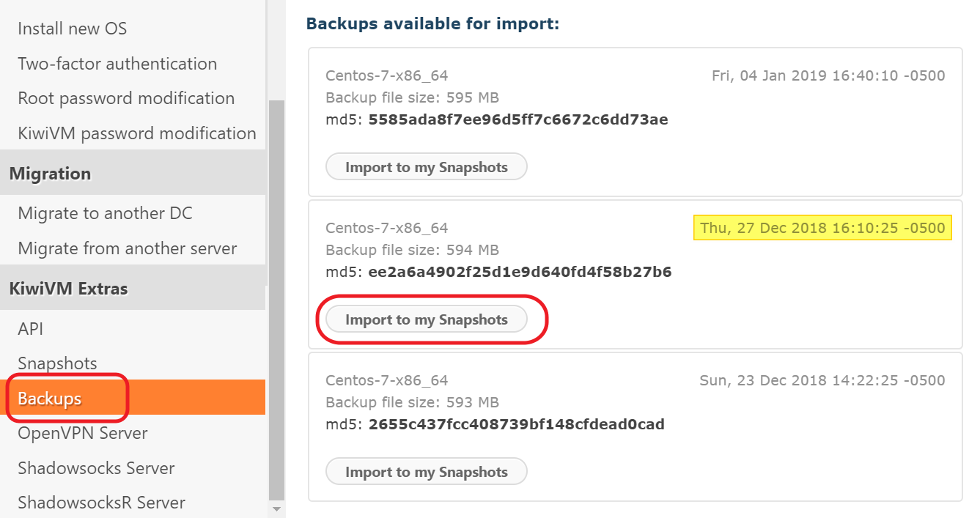Open Two-factor authentication settings
This screenshot has width=980, height=518.
pyautogui.click(x=117, y=64)
